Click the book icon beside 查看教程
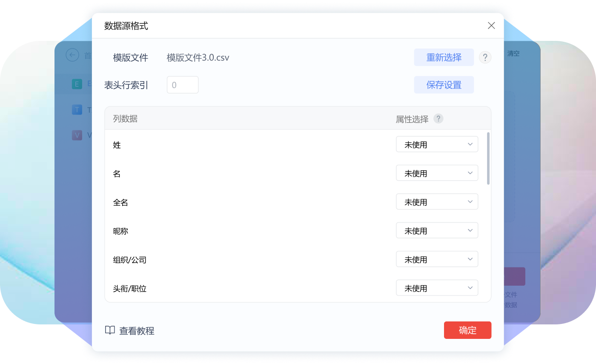Image resolution: width=596 pixels, height=364 pixels. pos(110,330)
